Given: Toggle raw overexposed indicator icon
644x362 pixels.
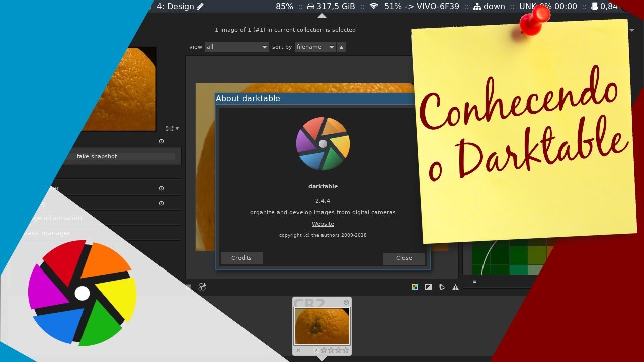Looking at the screenshot, I should coord(415,287).
